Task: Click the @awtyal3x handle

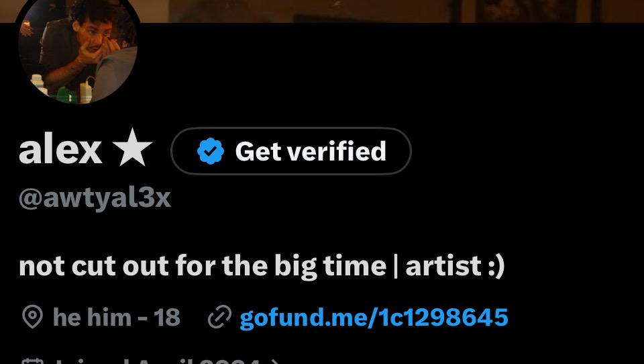Action: tap(95, 198)
